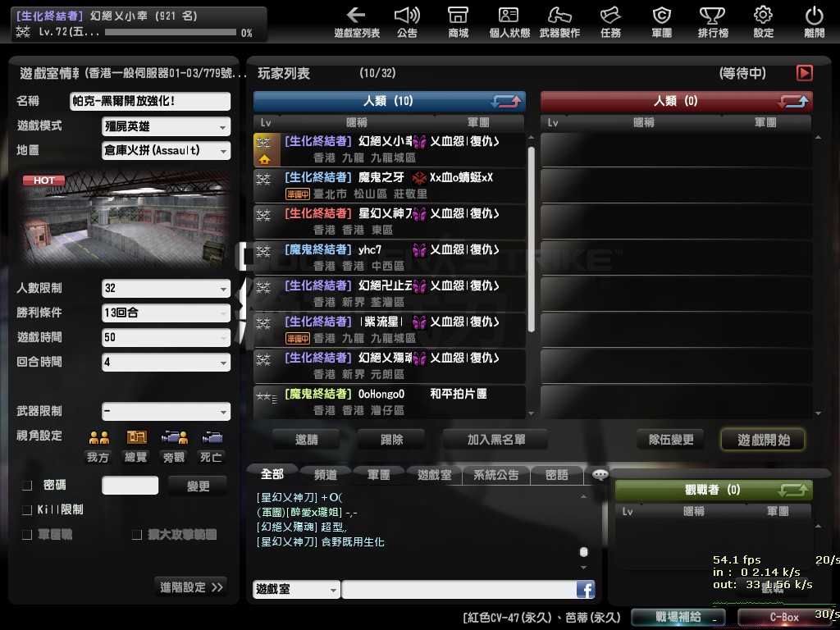Toggle the Kill限制 checkbox

[x=27, y=510]
